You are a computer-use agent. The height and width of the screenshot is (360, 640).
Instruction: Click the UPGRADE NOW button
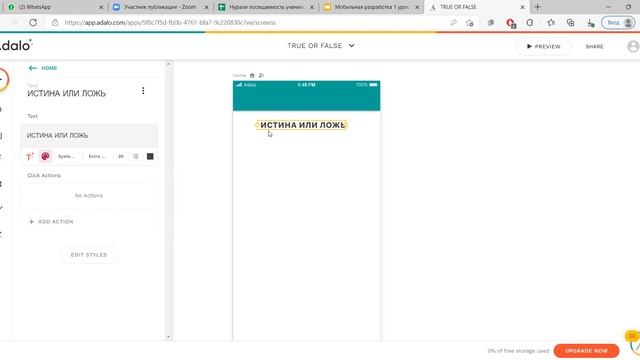[586, 351]
